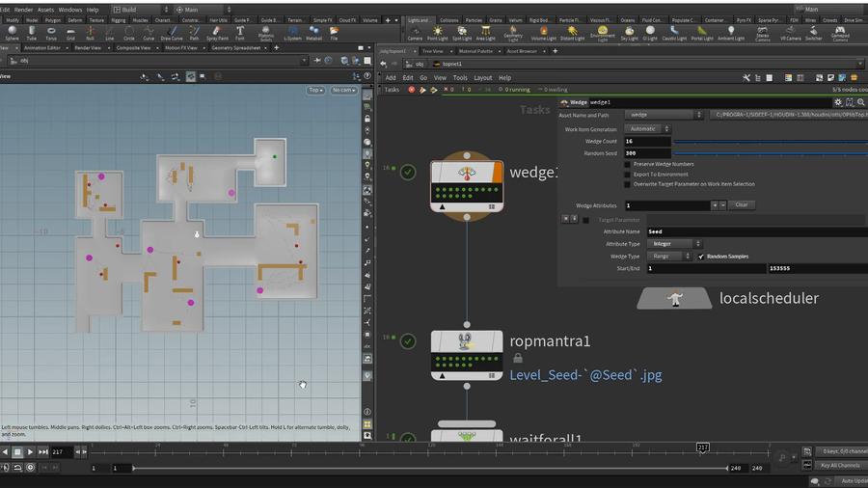The width and height of the screenshot is (868, 488).
Task: Open the Collisions shelf tab
Action: [448, 20]
